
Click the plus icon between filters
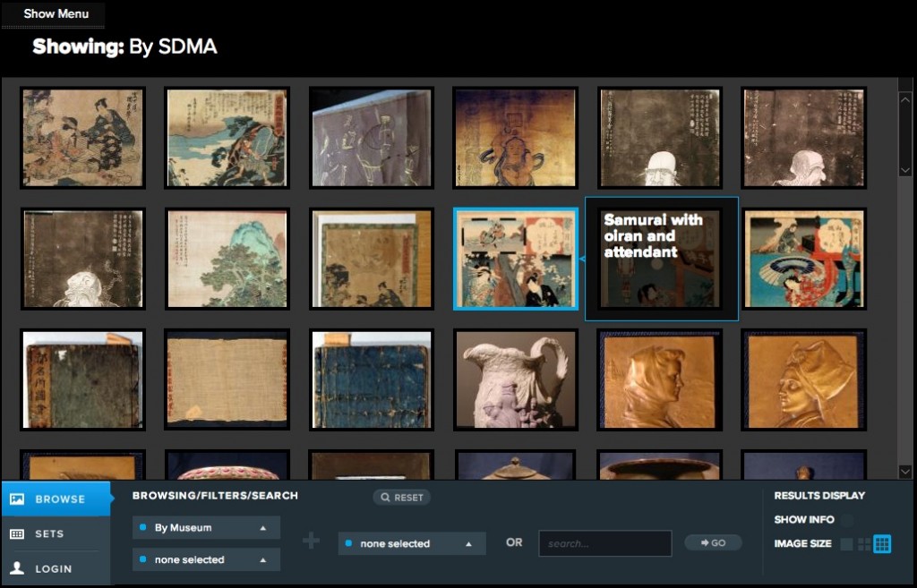[311, 541]
